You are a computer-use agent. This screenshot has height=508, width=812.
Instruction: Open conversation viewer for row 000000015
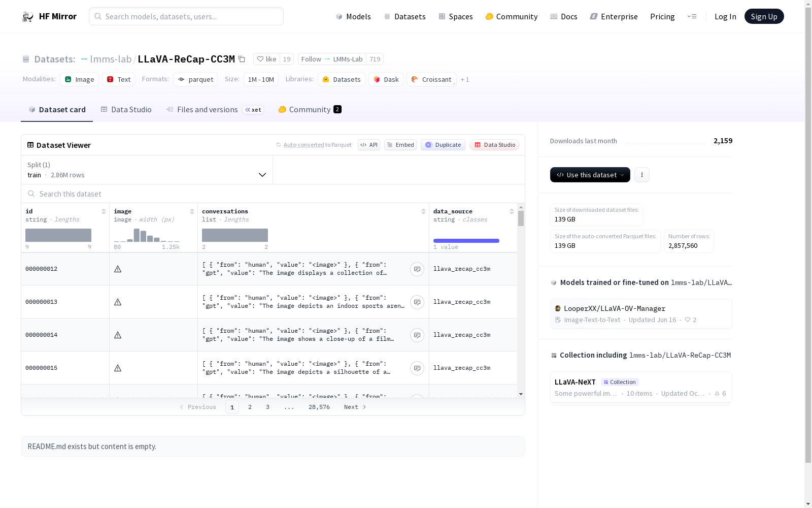417,368
